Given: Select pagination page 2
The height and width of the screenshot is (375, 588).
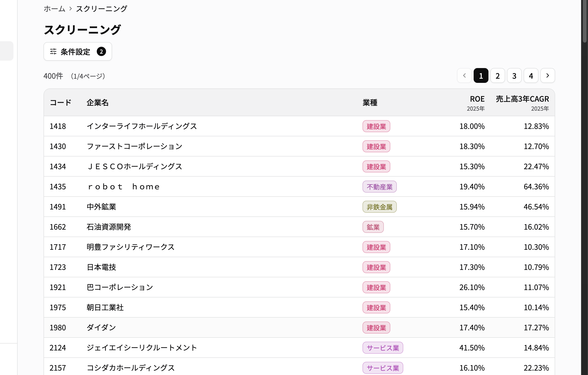Looking at the screenshot, I should 497,76.
